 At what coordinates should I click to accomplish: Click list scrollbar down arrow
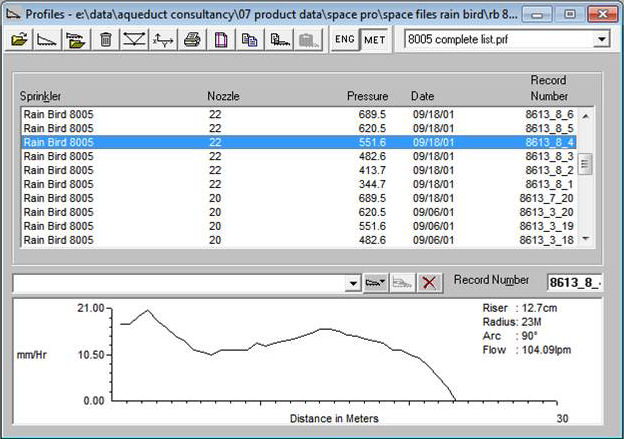pyautogui.click(x=585, y=238)
